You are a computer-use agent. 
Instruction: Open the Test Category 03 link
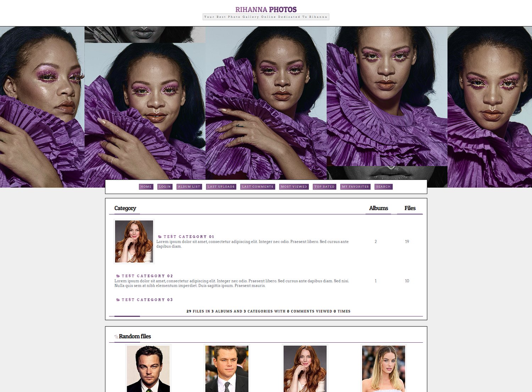tap(147, 300)
